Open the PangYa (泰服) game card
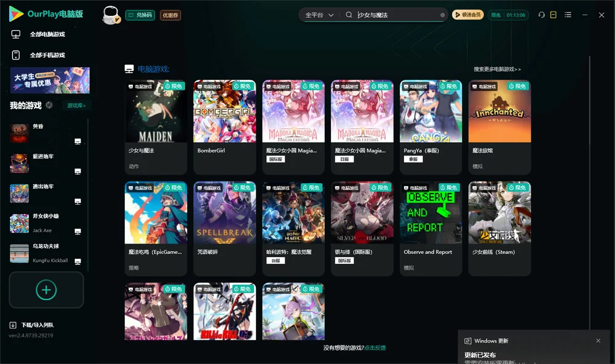Image resolution: width=615 pixels, height=364 pixels. click(430, 127)
